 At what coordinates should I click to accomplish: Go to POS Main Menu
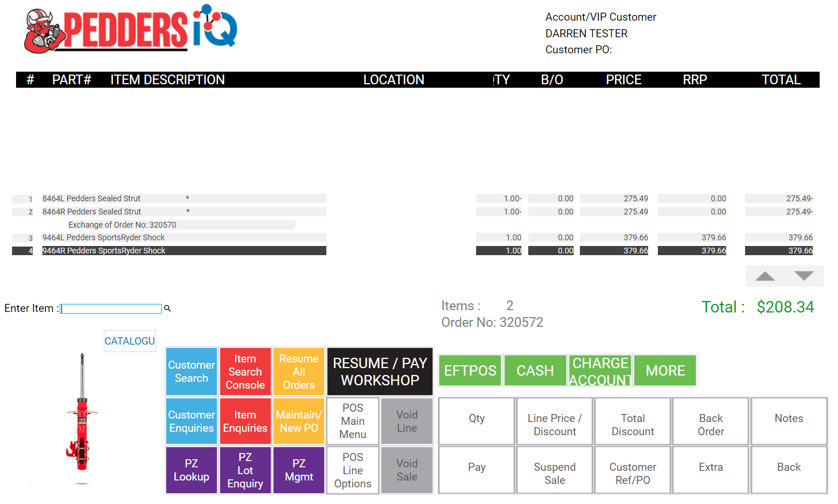[x=353, y=421]
